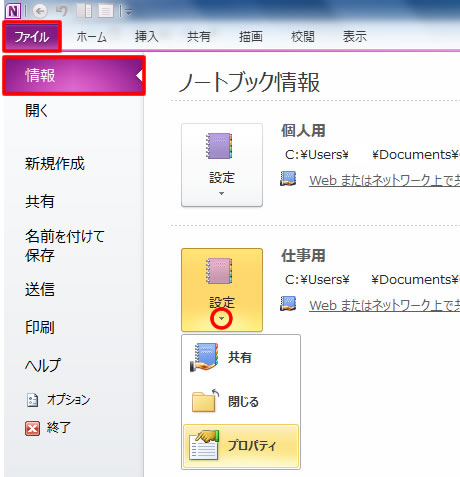Click the Back arrow in quick access toolbar

coord(40,12)
